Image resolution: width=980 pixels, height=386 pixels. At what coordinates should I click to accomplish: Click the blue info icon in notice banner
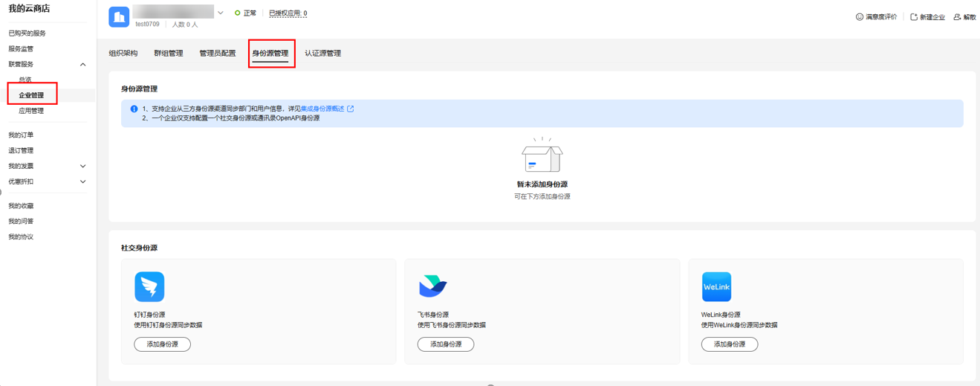[134, 109]
